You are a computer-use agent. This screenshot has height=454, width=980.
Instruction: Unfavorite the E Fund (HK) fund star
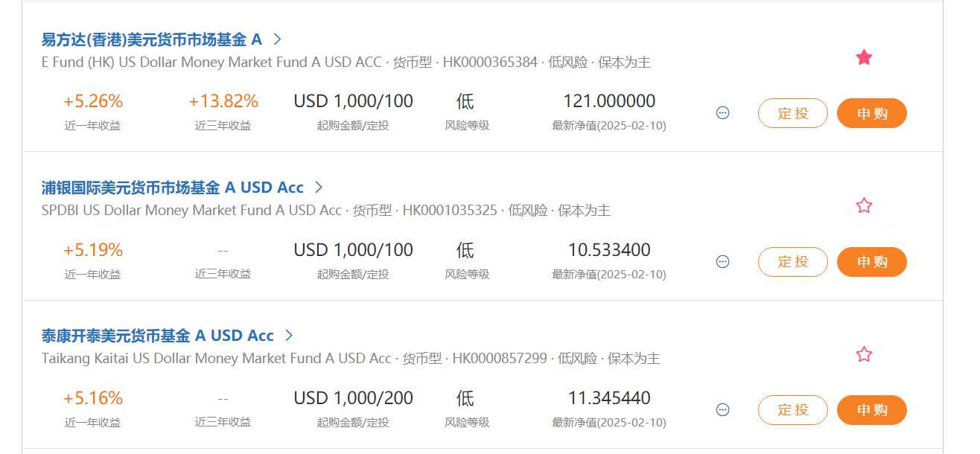864,57
